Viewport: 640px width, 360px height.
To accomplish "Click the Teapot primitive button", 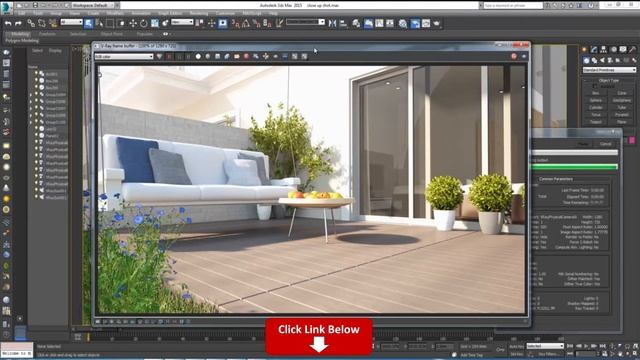I will pyautogui.click(x=596, y=122).
